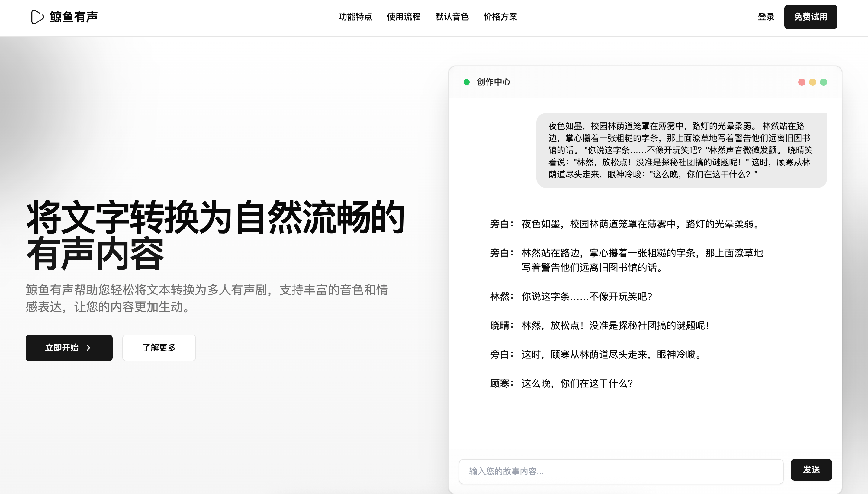Click the arrow chevron in 立即开始 button
Viewport: 868px width, 494px height.
coord(88,348)
